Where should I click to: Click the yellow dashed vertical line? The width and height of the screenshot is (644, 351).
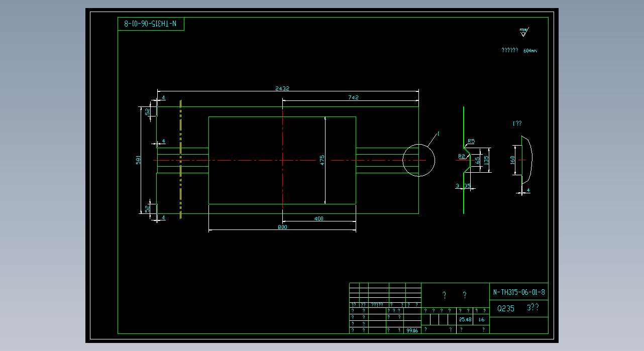[180, 160]
